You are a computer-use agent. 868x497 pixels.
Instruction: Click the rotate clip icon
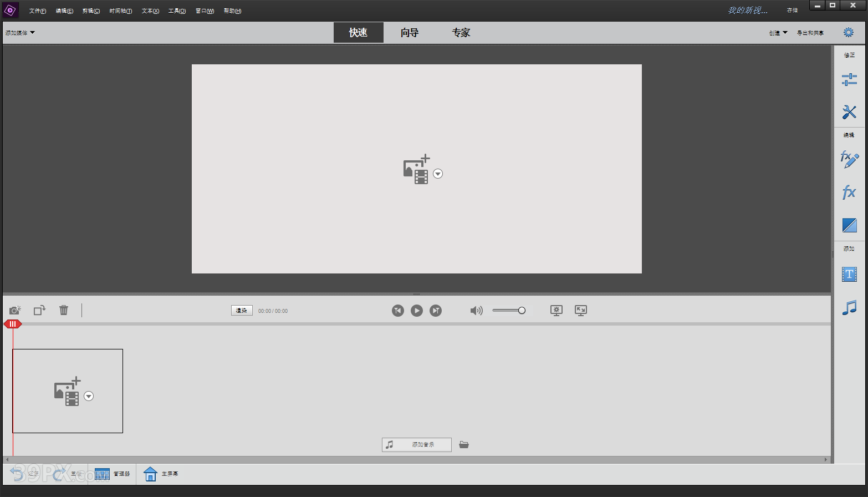pyautogui.click(x=39, y=310)
